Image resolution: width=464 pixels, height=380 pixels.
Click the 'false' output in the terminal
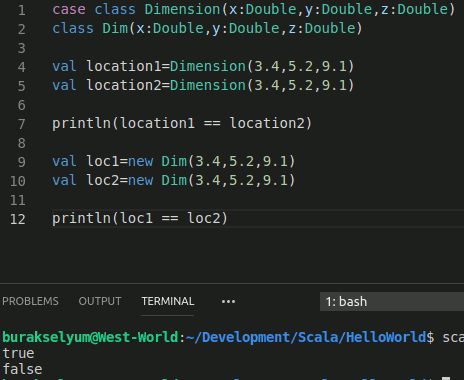(x=22, y=370)
